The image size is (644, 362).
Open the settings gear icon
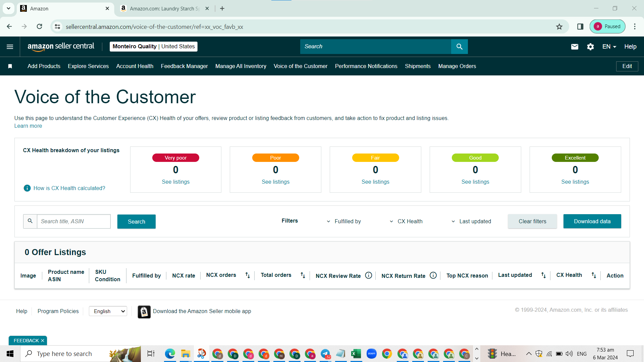(x=590, y=47)
